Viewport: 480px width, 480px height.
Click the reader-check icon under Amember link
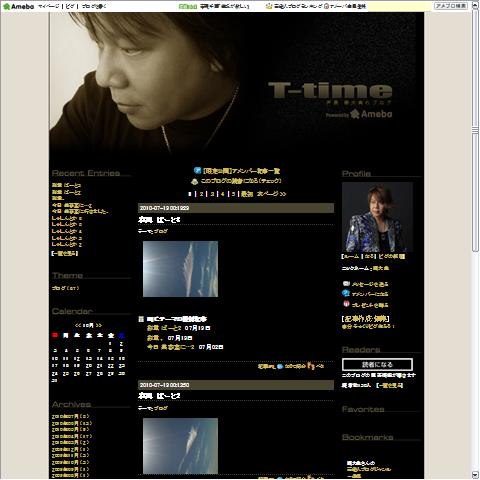194,181
